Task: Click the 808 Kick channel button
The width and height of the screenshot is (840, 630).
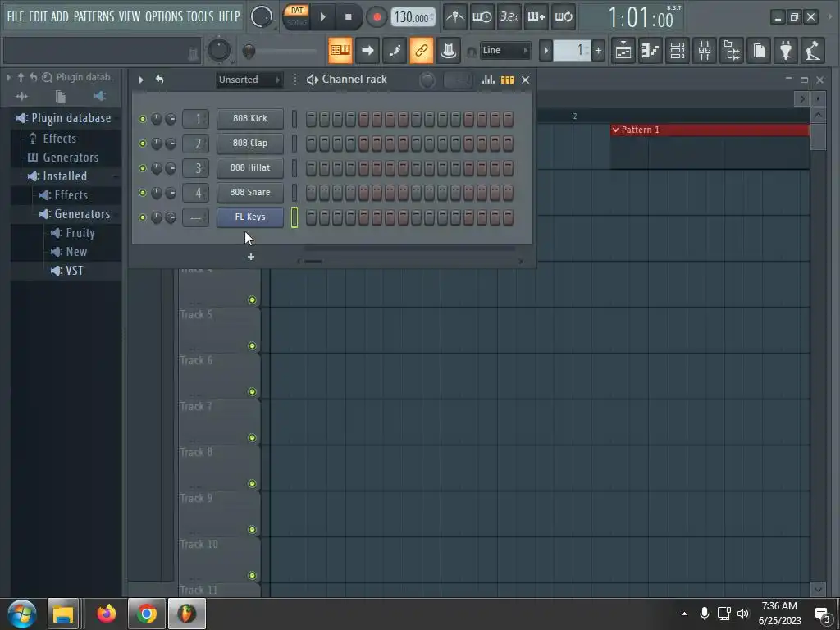Action: coord(250,118)
